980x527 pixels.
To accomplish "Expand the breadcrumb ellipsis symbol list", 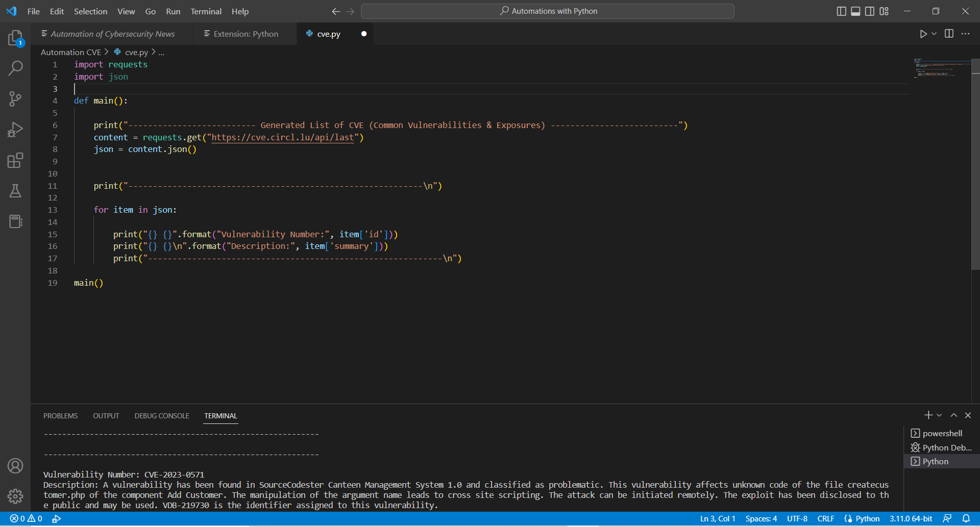I will coord(161,52).
